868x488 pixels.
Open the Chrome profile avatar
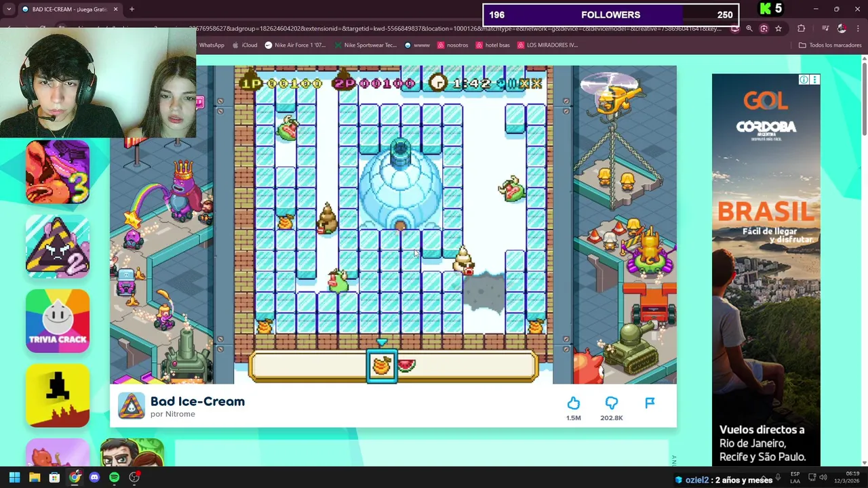point(842,28)
